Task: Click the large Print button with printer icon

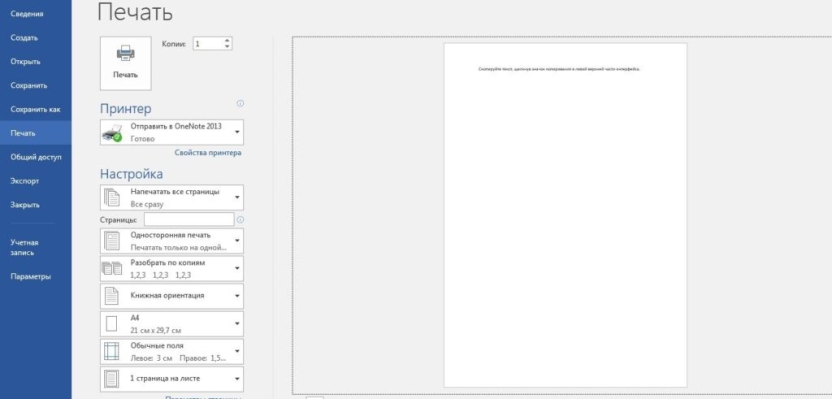Action: tap(126, 64)
